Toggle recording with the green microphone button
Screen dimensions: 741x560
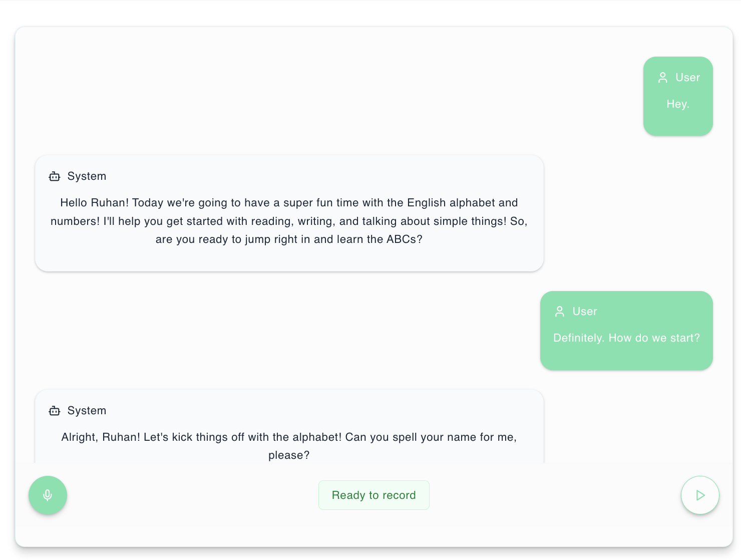click(48, 495)
